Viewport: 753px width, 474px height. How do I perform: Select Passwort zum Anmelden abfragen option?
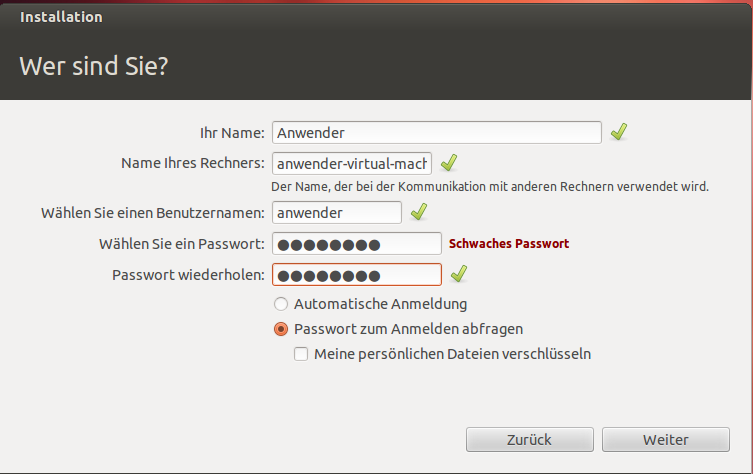[281, 329]
